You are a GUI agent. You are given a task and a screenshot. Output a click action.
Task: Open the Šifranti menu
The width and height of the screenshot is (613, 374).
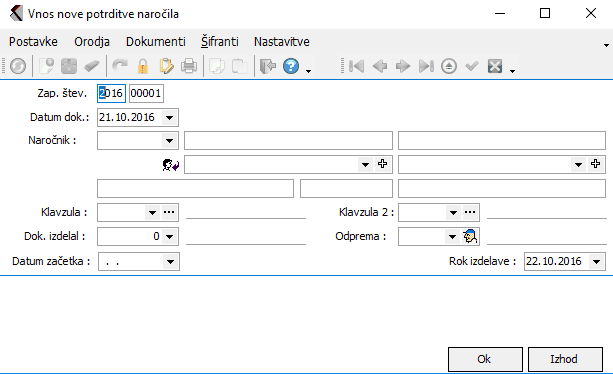220,42
